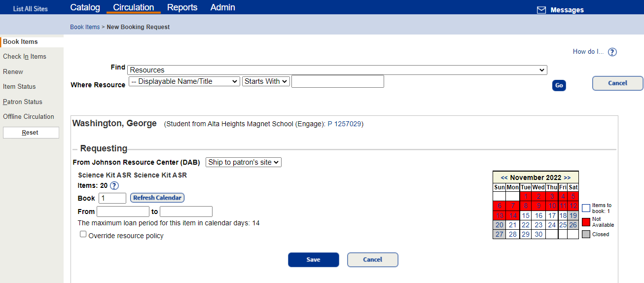Viewport: 644px width, 283px height.
Task: Click the to date field
Action: 186,212
